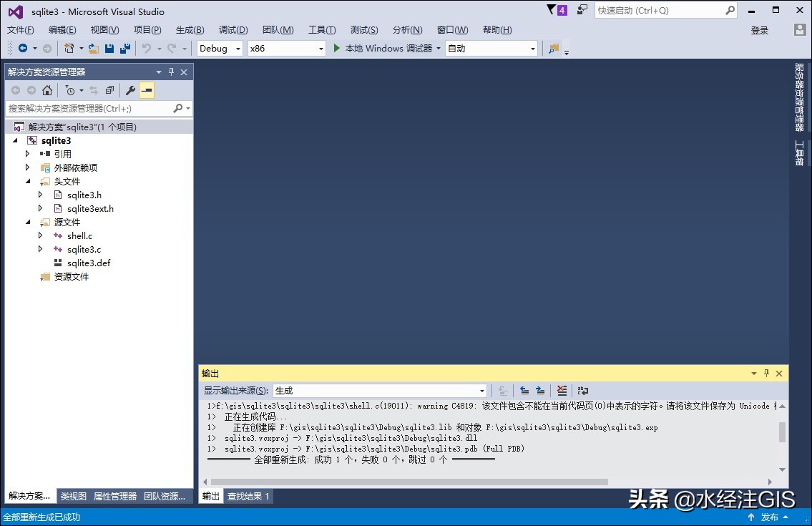Open the 工具箱 toolbox side tab
Screen dimensions: 812x526
pos(800,153)
